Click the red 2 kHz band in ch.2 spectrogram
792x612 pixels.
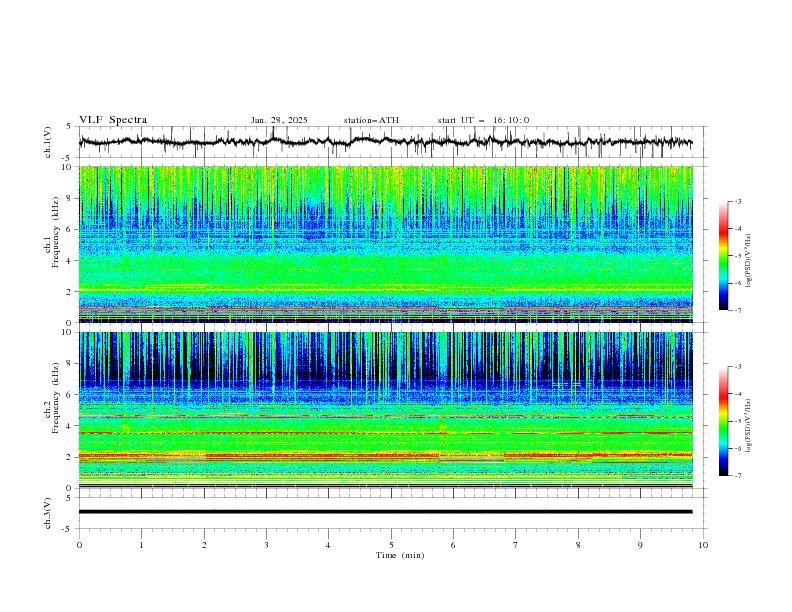click(385, 455)
